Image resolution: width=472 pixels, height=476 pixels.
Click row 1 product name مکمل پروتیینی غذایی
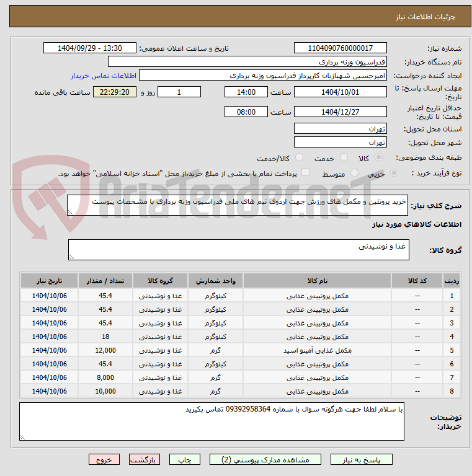coord(317,296)
